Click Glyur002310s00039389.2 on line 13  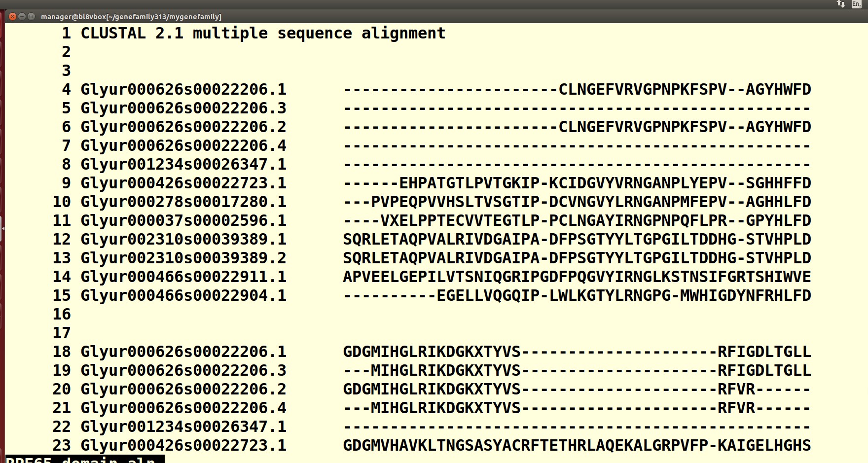(183, 258)
